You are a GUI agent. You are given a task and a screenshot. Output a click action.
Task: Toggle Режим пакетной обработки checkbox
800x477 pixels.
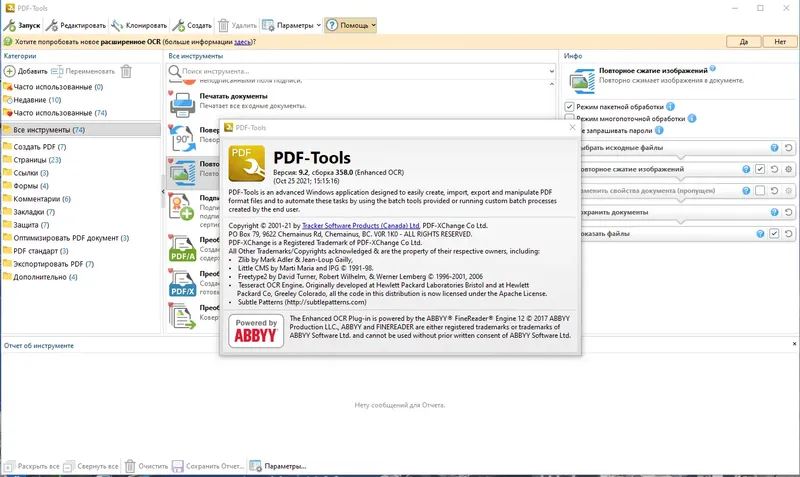click(569, 107)
